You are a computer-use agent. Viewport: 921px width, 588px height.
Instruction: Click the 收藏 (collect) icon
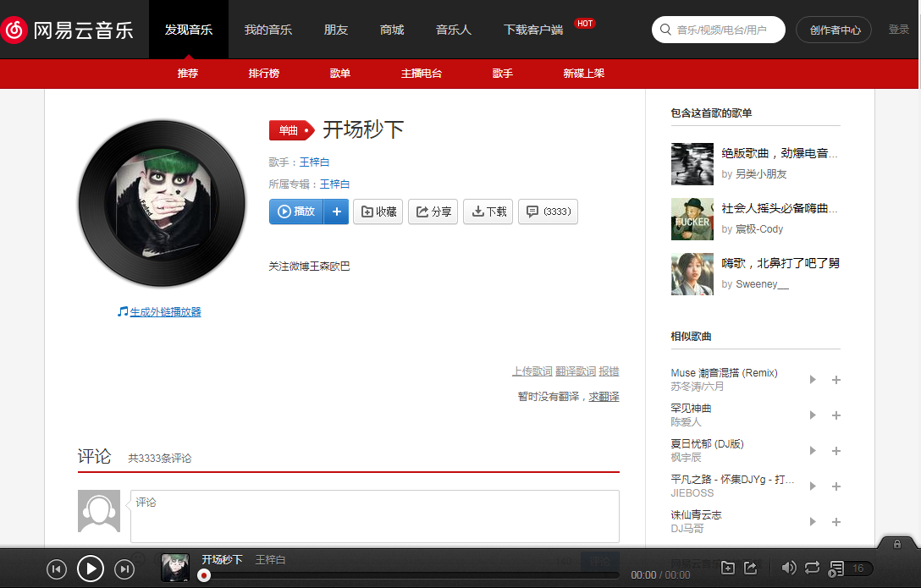tap(367, 212)
